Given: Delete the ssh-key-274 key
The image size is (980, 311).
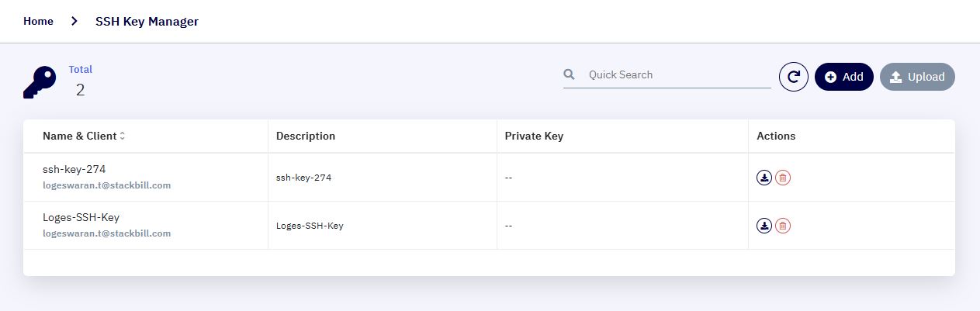Looking at the screenshot, I should click(x=783, y=178).
